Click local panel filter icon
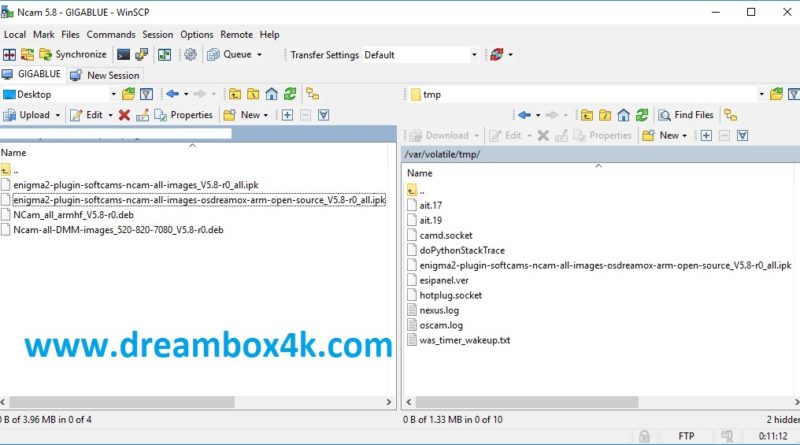The height and width of the screenshot is (445, 800). pyautogui.click(x=146, y=94)
